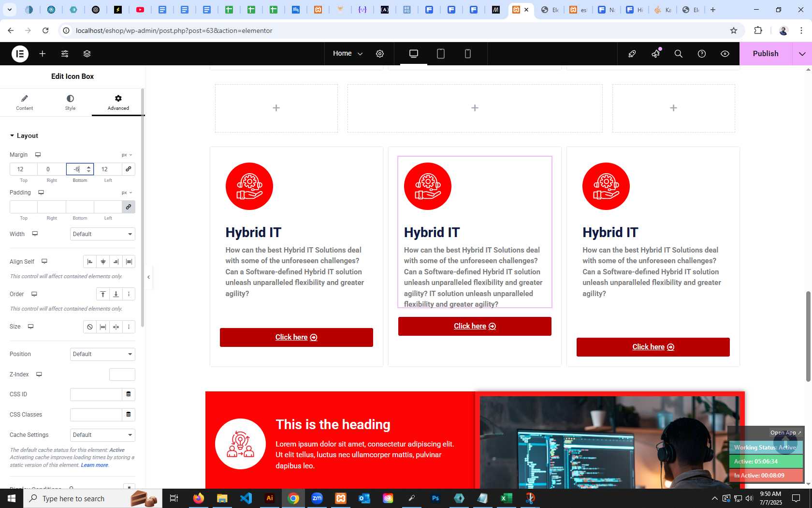
Task: Open Visual Studio Code from taskbar
Action: (x=246, y=498)
